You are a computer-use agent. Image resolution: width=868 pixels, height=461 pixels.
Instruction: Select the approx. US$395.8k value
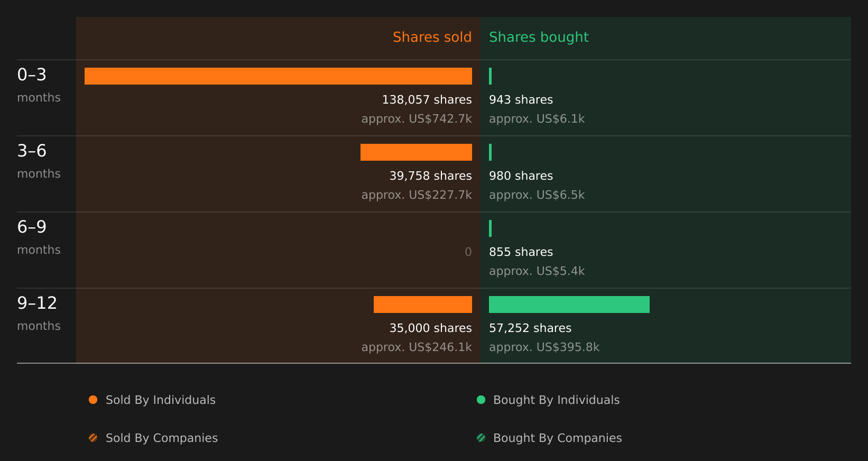(x=544, y=347)
